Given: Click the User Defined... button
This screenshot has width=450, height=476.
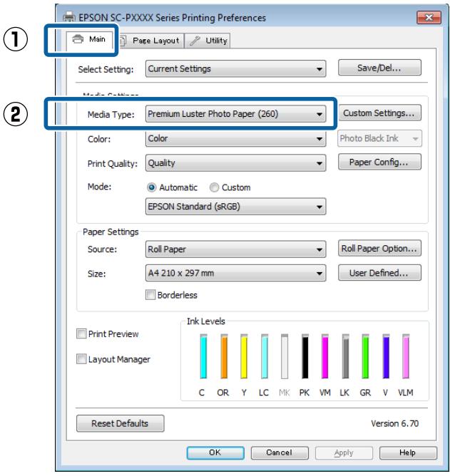Looking at the screenshot, I should click(x=379, y=273).
